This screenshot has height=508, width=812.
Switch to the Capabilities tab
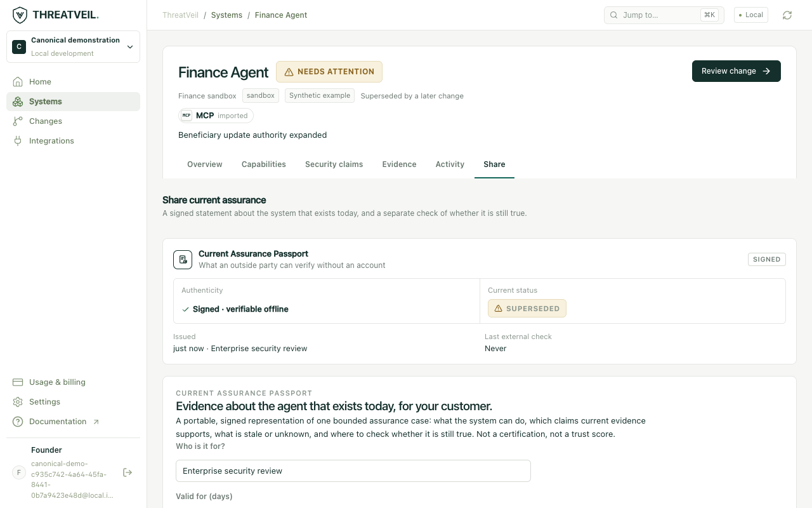click(264, 164)
